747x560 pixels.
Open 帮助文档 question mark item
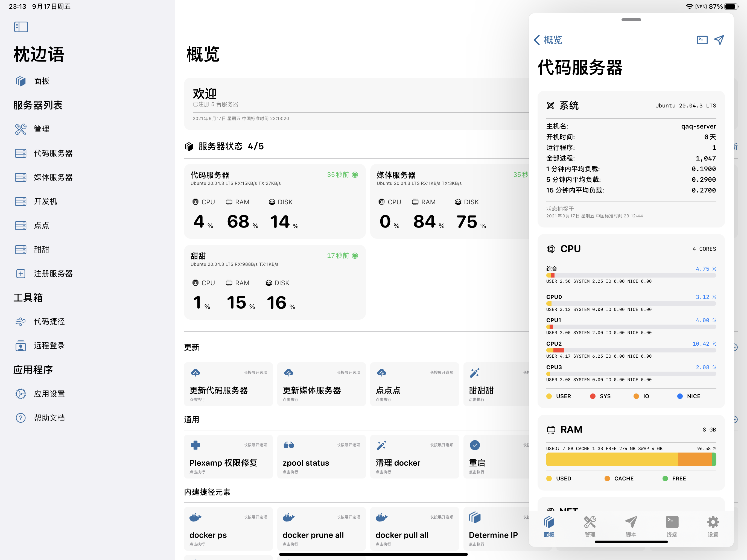(x=49, y=418)
